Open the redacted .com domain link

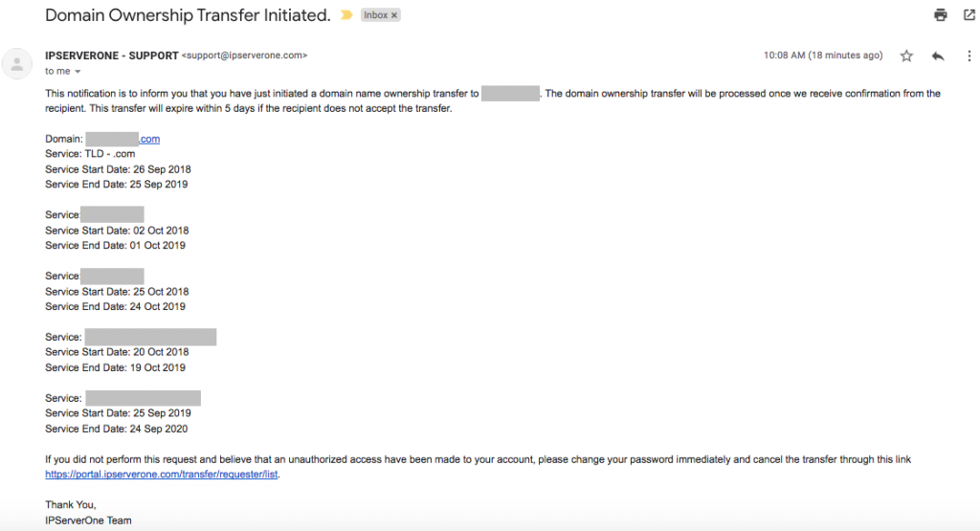[x=122, y=139]
